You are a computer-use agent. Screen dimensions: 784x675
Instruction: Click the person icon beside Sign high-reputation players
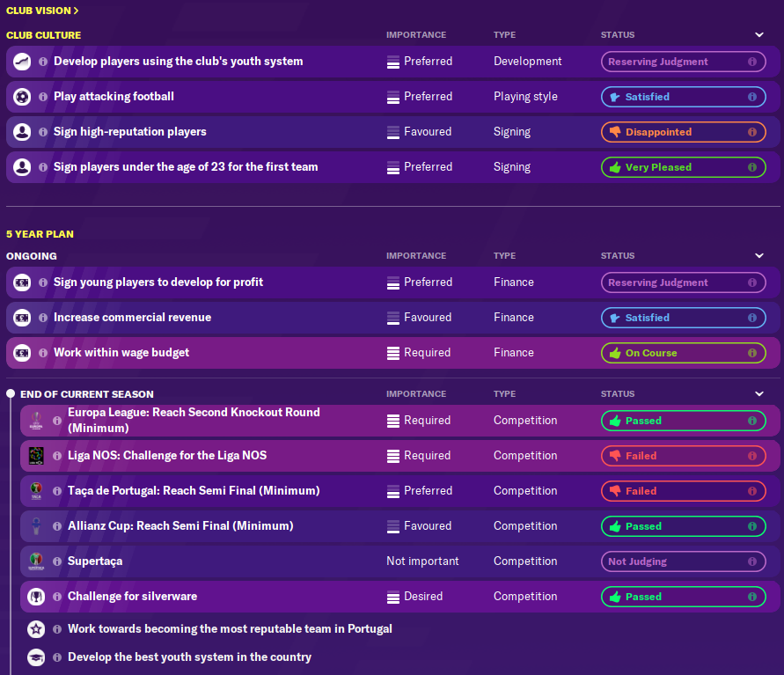point(22,132)
